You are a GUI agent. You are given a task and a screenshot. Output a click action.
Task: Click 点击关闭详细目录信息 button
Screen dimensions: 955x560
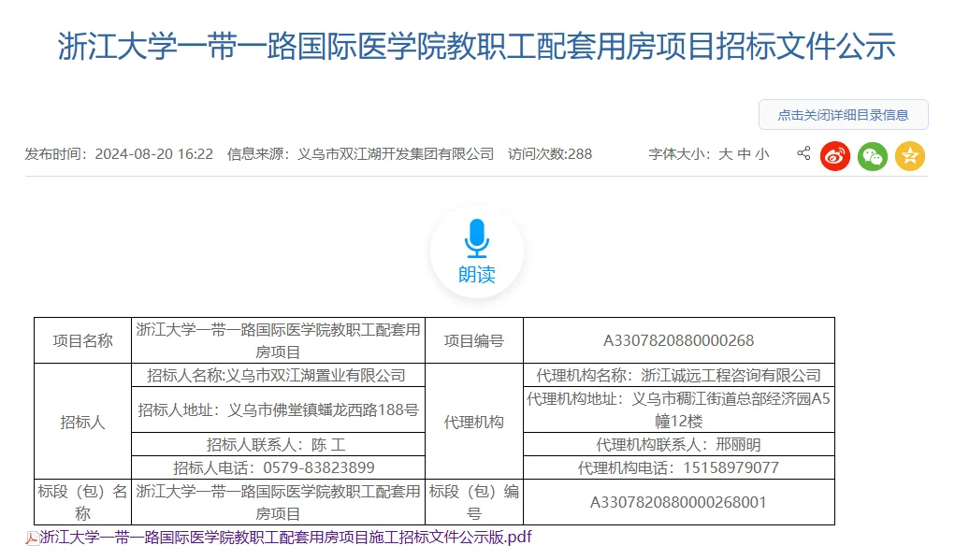(843, 115)
